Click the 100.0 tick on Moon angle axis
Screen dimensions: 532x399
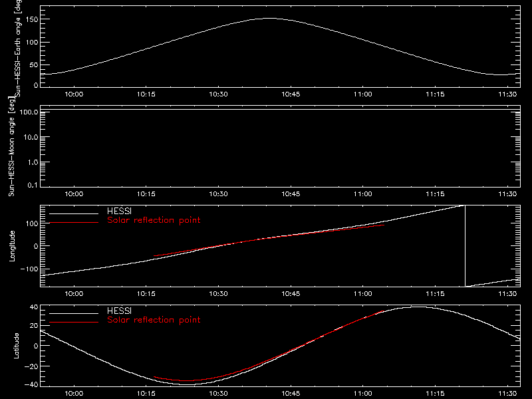click(29, 112)
